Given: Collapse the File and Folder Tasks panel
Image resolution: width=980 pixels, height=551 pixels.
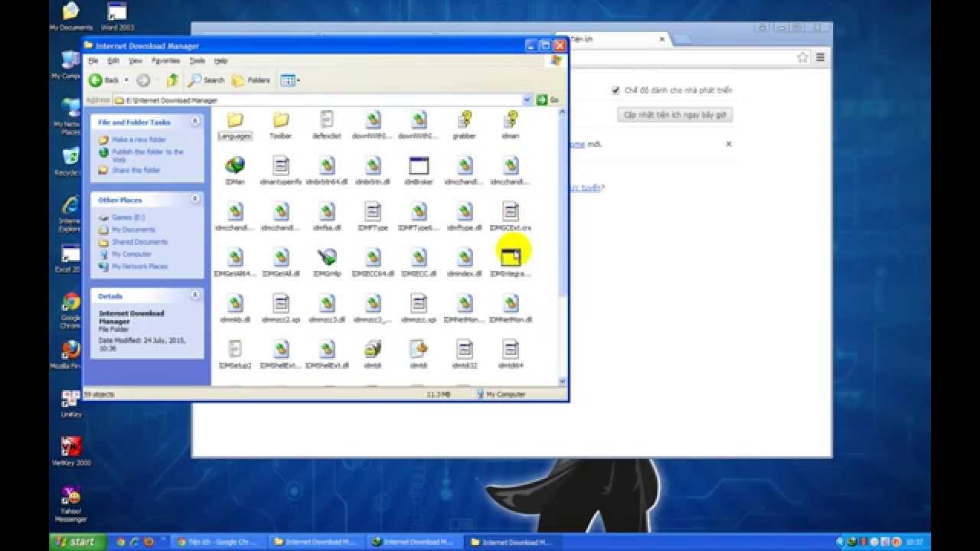Looking at the screenshot, I should [x=195, y=121].
